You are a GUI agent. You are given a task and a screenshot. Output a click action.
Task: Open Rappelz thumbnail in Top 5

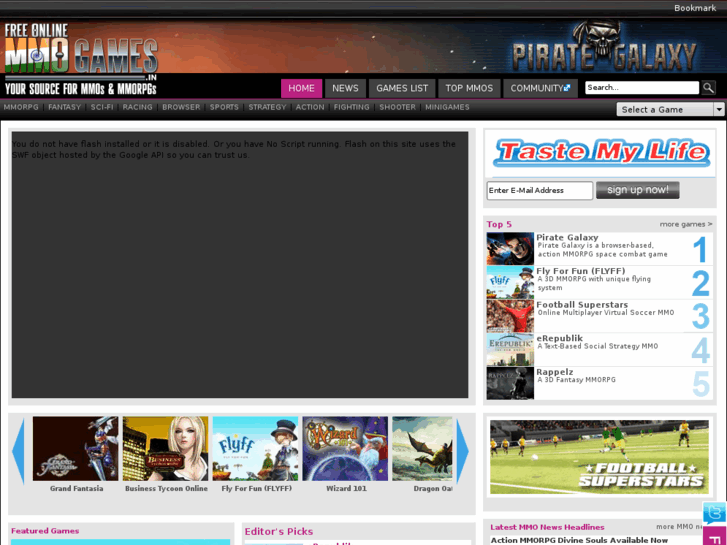(510, 383)
